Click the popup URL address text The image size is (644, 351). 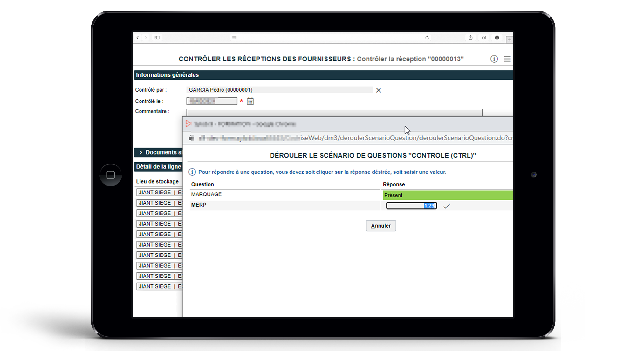click(355, 138)
